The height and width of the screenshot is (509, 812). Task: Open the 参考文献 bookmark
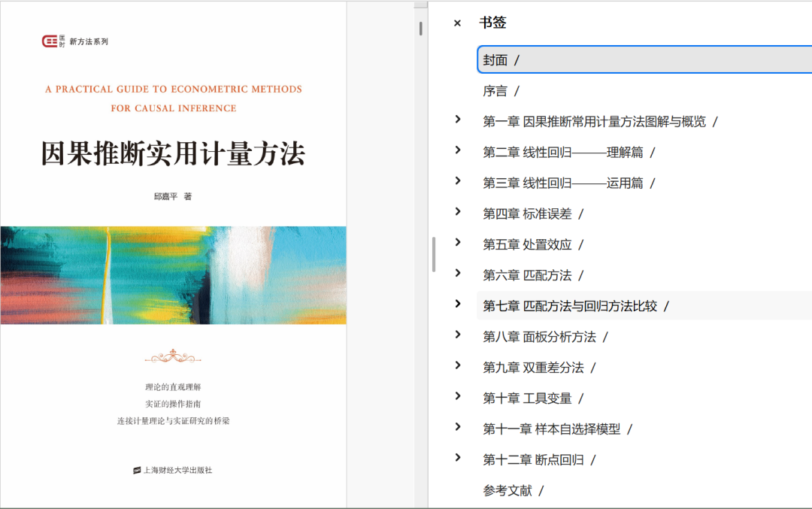(x=508, y=490)
